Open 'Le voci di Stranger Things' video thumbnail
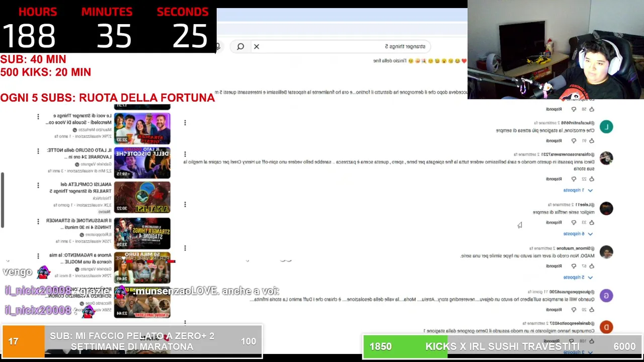The image size is (644, 362). tap(142, 129)
